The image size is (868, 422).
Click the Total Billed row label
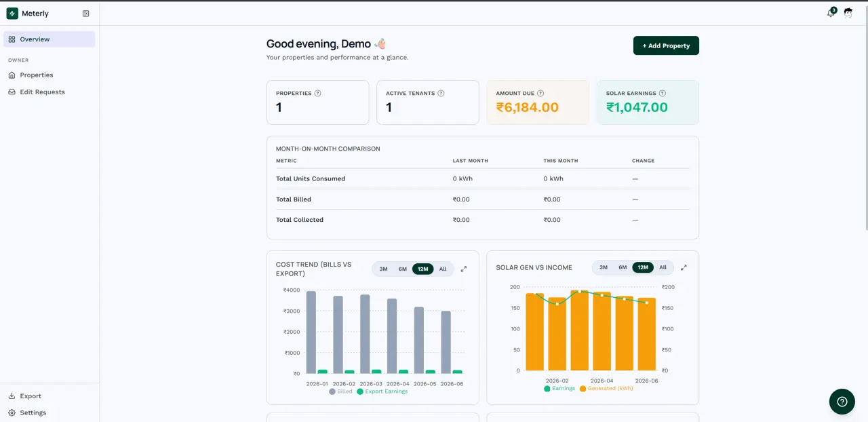(x=294, y=199)
